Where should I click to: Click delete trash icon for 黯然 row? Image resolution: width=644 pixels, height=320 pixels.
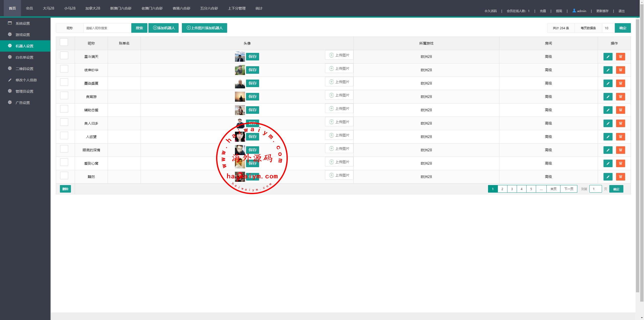click(620, 177)
